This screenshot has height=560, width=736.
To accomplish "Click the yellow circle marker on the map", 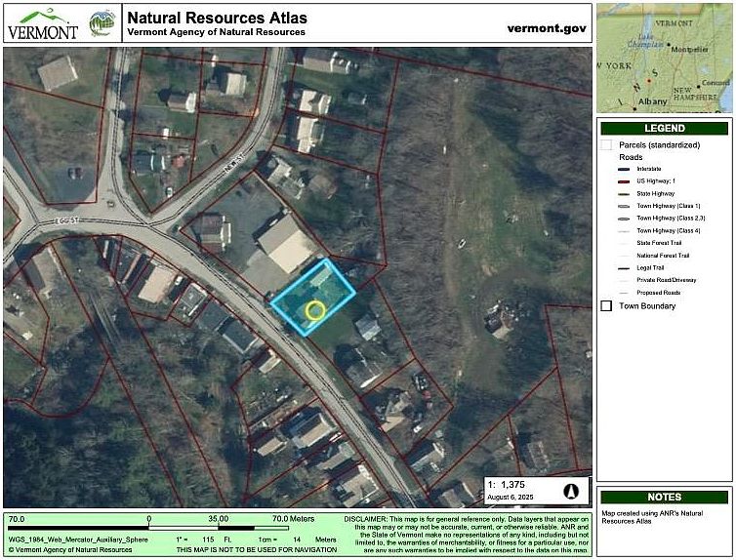I will coord(314,311).
